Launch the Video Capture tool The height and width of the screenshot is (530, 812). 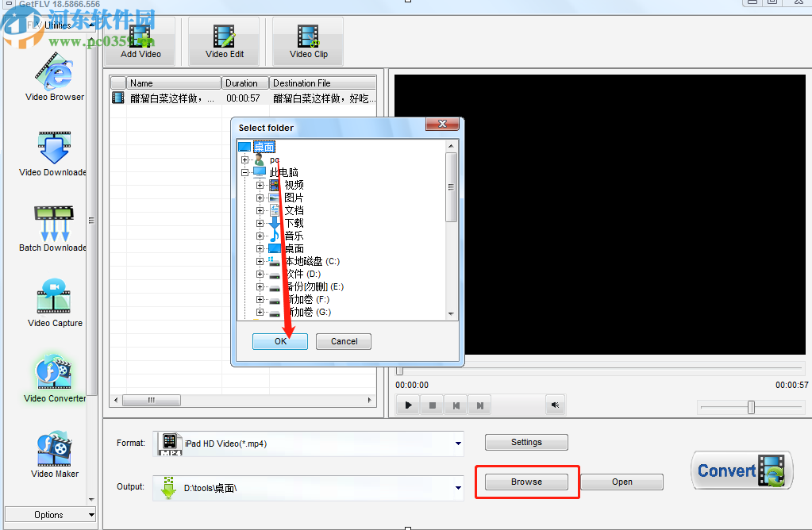(54, 299)
